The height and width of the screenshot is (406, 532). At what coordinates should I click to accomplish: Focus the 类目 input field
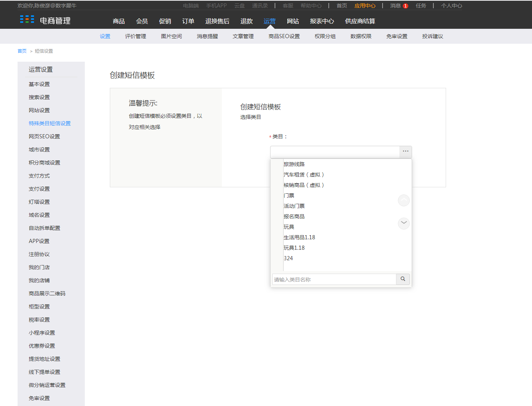click(335, 152)
